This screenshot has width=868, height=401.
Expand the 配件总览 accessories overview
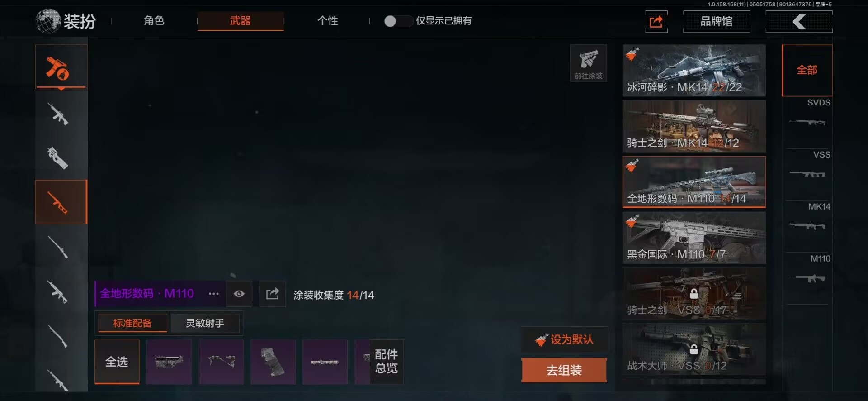(386, 362)
